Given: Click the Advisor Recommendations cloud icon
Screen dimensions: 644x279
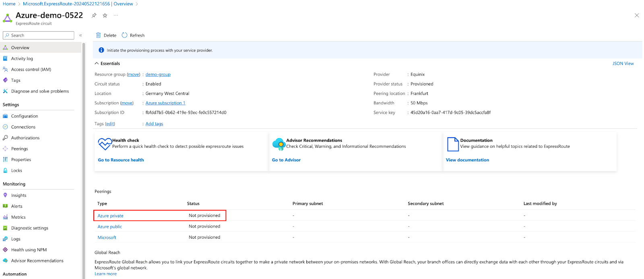Looking at the screenshot, I should [279, 144].
